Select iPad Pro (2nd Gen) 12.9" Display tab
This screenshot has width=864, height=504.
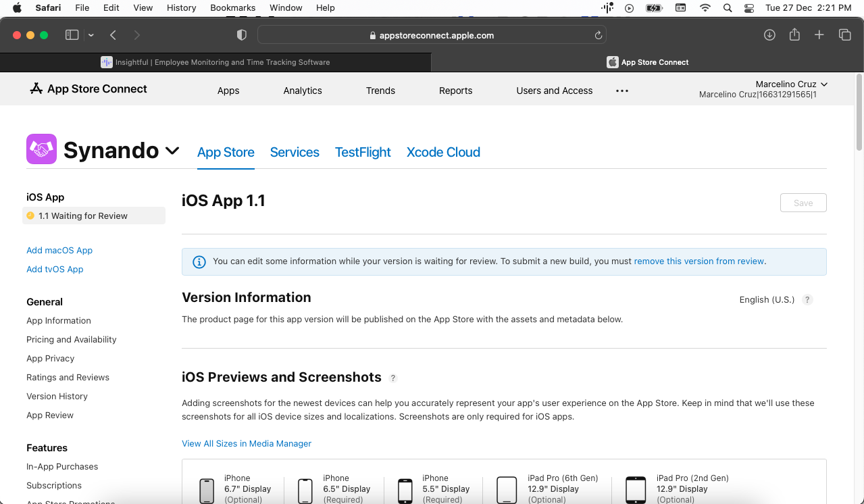pos(677,488)
